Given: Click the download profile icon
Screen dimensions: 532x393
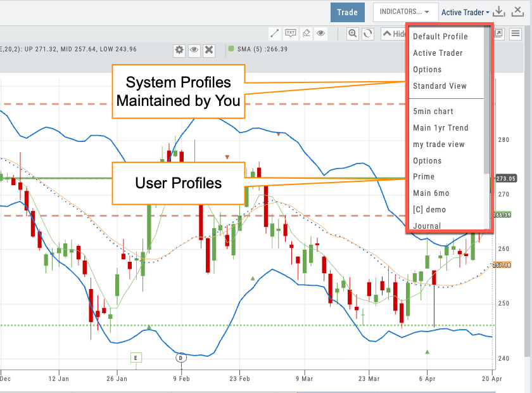Looking at the screenshot, I should (x=500, y=12).
